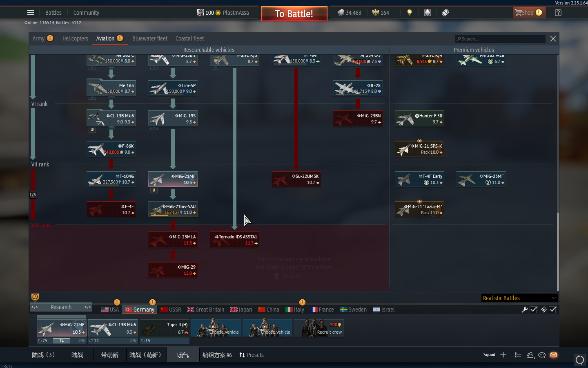The width and height of the screenshot is (588, 368).
Task: Select the F-4F vehicle
Action: click(111, 209)
